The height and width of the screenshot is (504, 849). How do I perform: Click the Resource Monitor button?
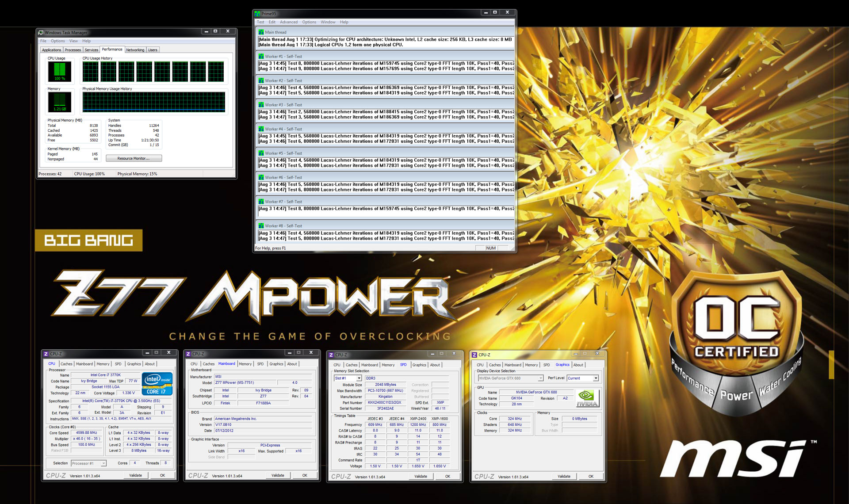point(133,158)
